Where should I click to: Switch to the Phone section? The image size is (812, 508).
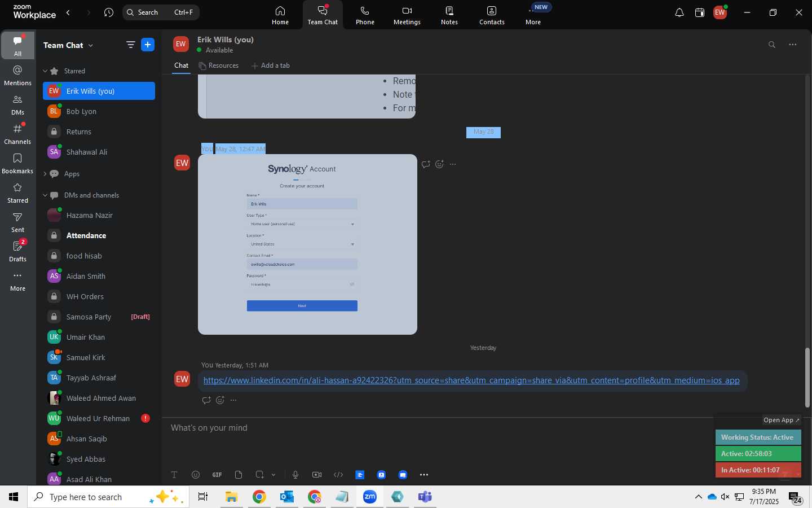365,15
